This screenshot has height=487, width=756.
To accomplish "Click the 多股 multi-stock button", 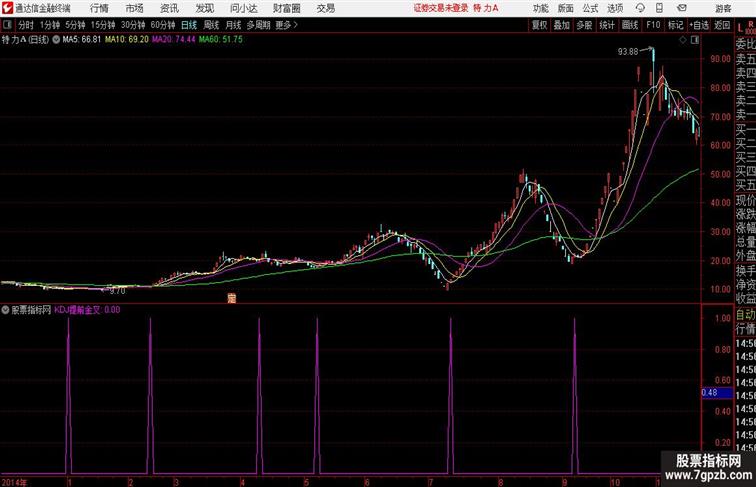I will tap(584, 25).
